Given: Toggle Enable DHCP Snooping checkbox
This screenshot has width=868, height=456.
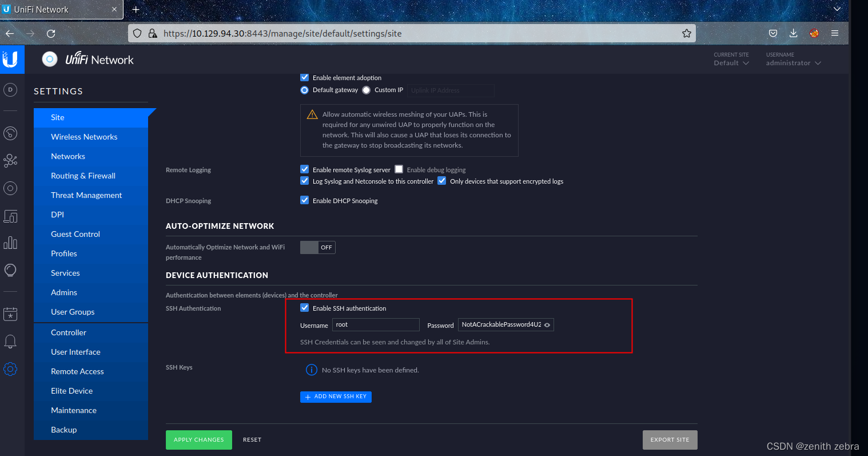Looking at the screenshot, I should click(x=305, y=200).
